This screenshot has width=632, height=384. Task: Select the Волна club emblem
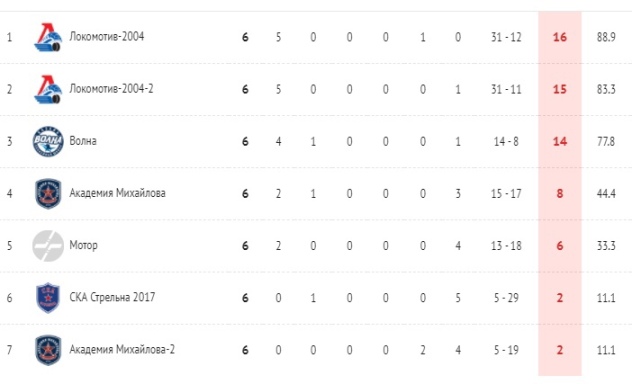tap(48, 141)
